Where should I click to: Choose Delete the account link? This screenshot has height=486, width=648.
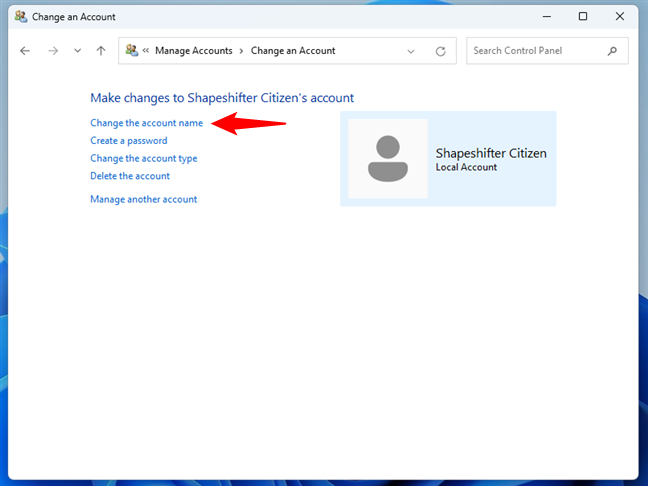pos(130,176)
